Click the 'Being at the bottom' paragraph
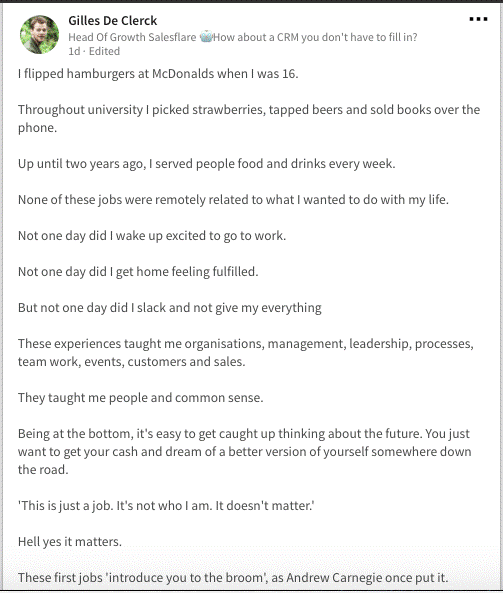 click(245, 452)
